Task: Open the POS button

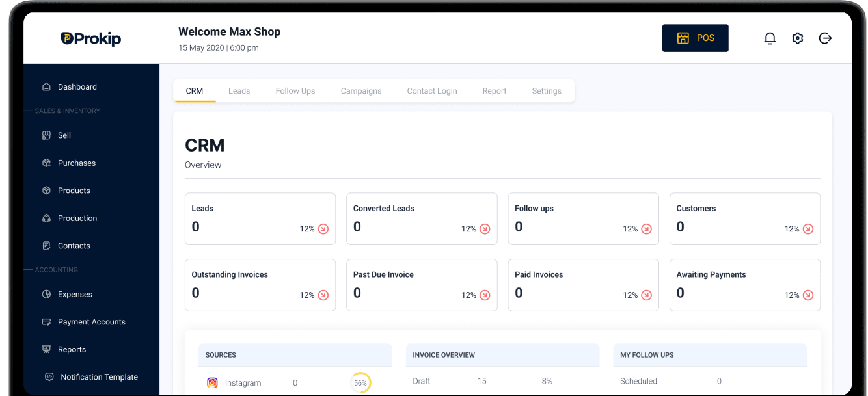Action: point(696,38)
